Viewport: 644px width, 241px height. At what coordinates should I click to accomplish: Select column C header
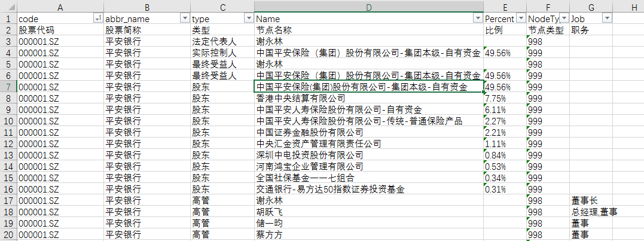(x=222, y=7)
